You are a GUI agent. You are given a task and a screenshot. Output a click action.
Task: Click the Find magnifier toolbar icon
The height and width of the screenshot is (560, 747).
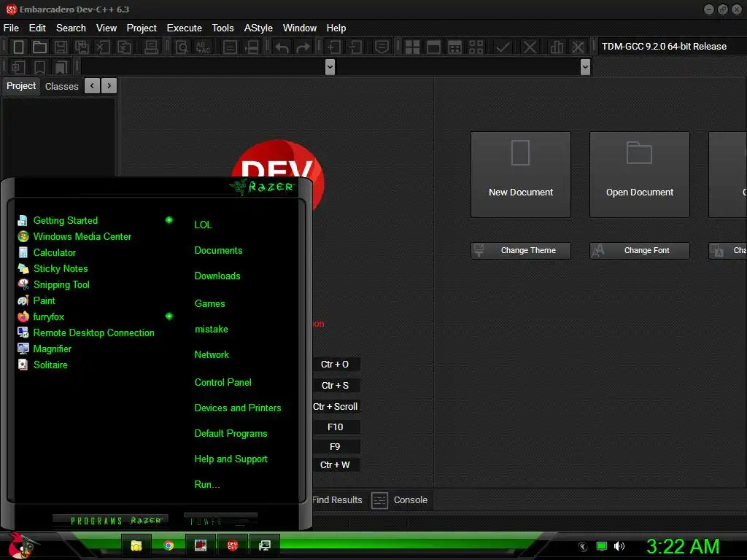[182, 47]
